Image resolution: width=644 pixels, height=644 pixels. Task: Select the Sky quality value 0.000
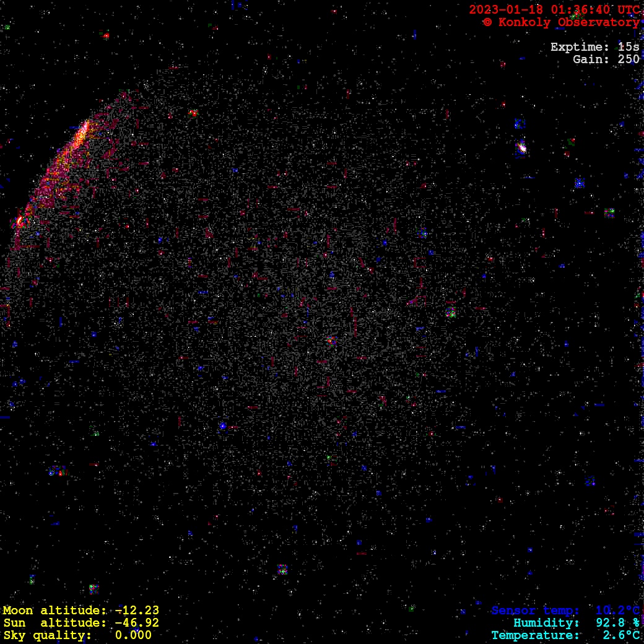click(133, 635)
